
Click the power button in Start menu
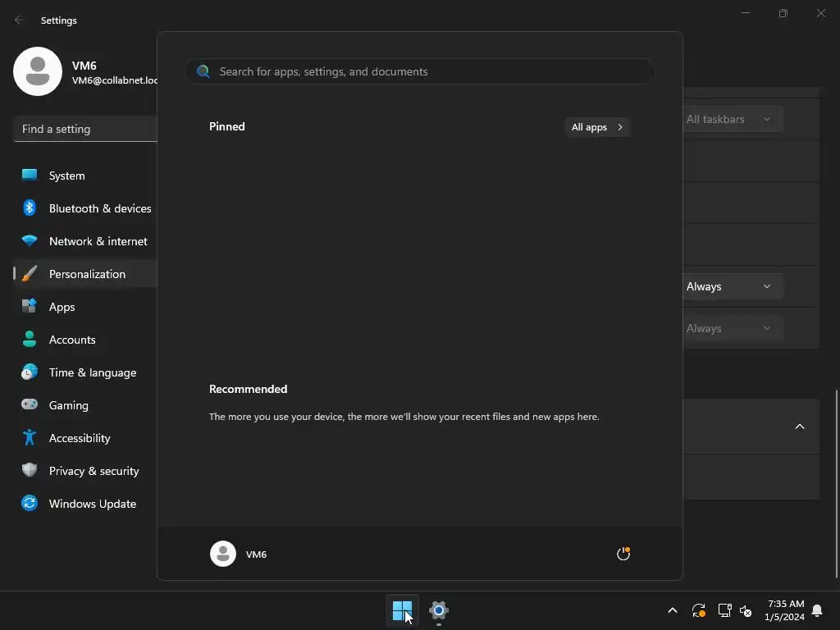pyautogui.click(x=623, y=554)
